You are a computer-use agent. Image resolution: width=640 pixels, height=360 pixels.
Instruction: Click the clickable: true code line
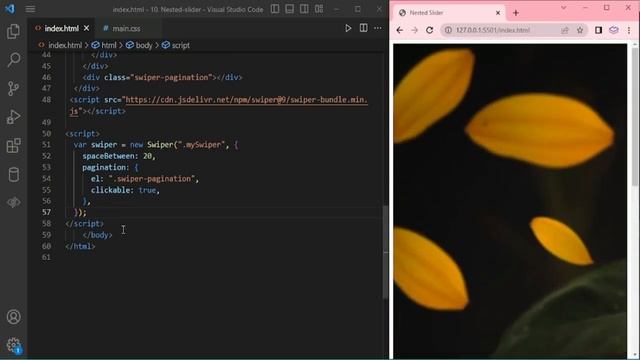[x=125, y=190]
